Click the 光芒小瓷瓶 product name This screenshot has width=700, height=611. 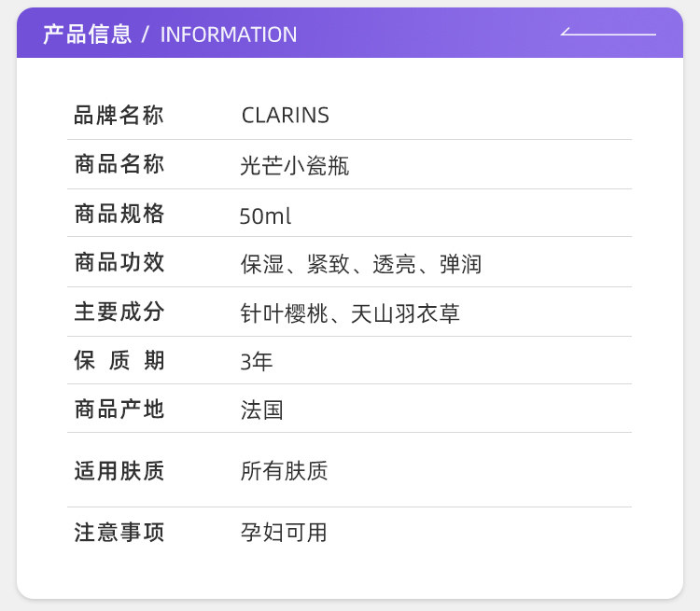click(x=295, y=166)
